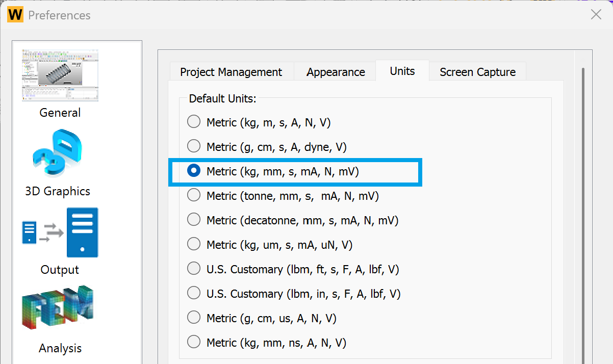Select Metric (kg, mm, s, mA, N, mV)
The height and width of the screenshot is (364, 613).
pyautogui.click(x=194, y=171)
